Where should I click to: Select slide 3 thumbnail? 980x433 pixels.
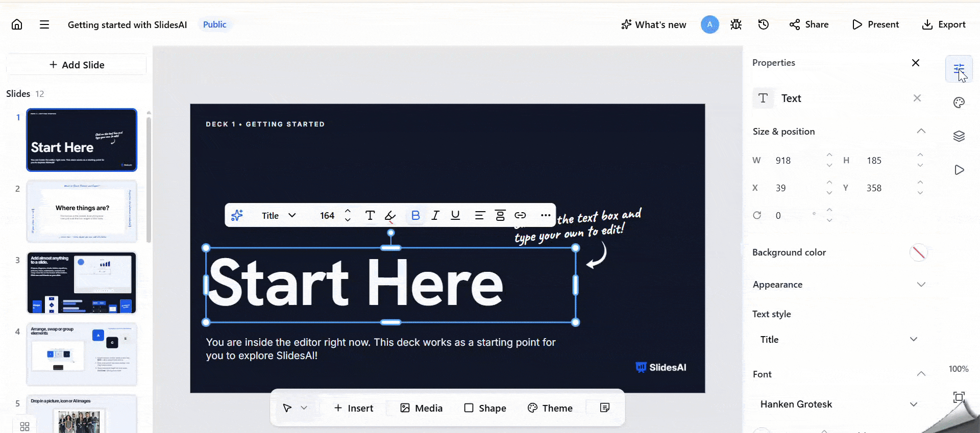[x=82, y=283]
